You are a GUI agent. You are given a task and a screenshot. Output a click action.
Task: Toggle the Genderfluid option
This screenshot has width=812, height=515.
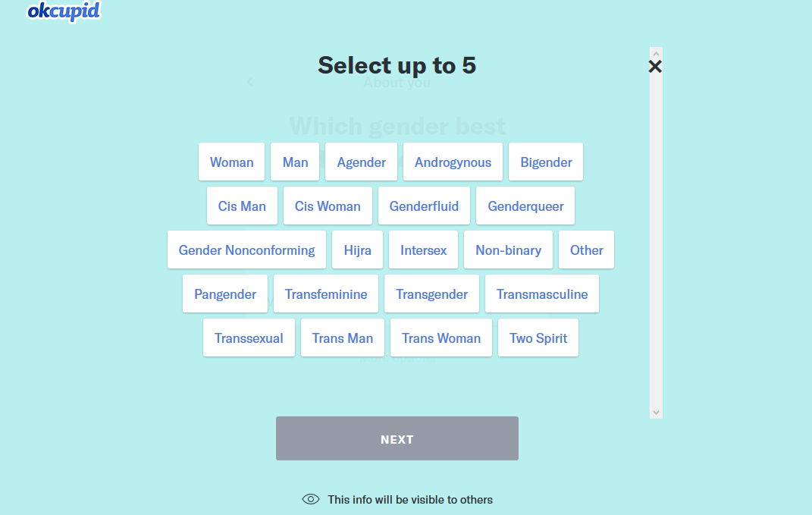pos(424,206)
